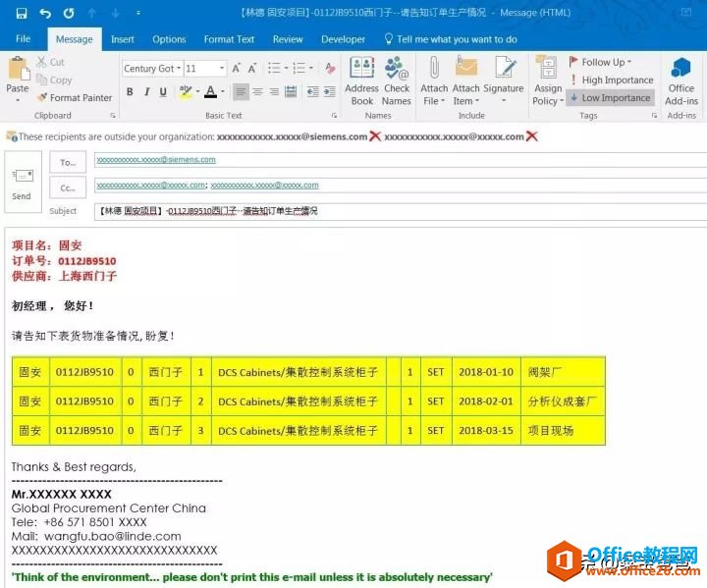
Task: Align text left
Action: point(241,92)
